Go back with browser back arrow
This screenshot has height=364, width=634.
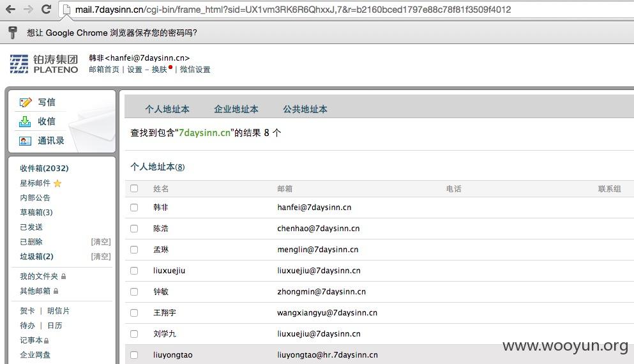tap(10, 9)
